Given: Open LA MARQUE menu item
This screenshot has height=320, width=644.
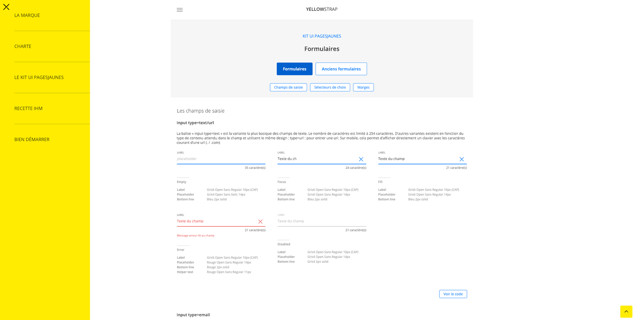Looking at the screenshot, I should (27, 15).
